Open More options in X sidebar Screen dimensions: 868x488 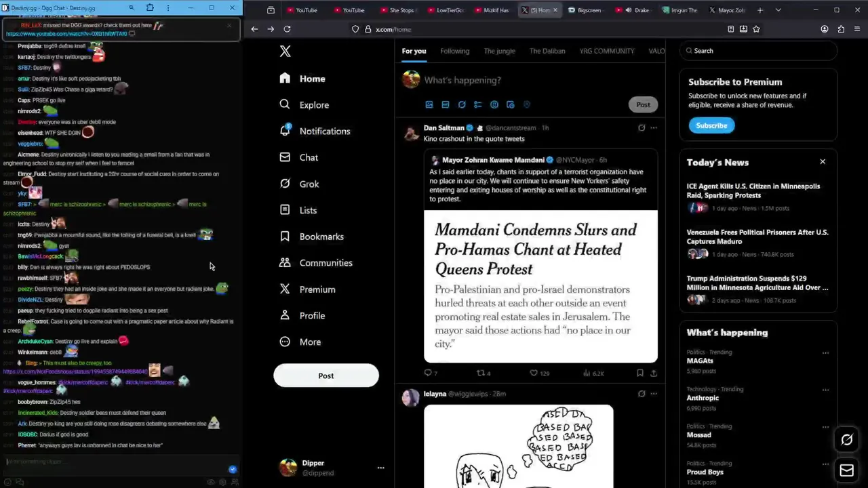(x=300, y=342)
